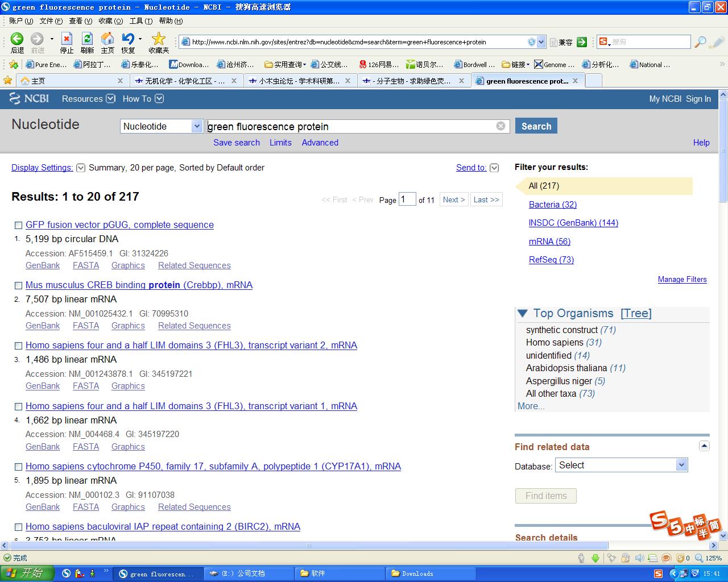Close the green fluorescence protein tab
728x582 pixels.
[x=575, y=81]
